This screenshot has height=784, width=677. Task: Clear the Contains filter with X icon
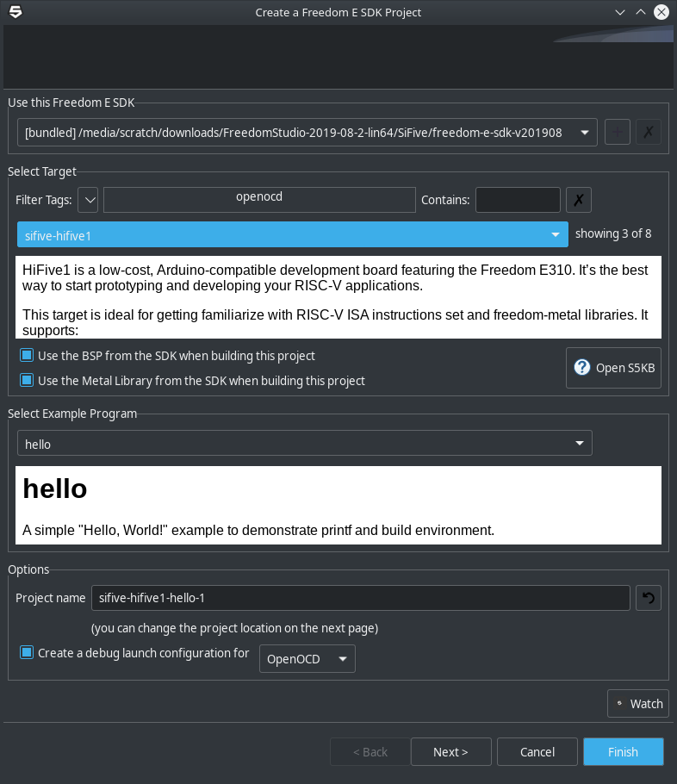(x=579, y=200)
